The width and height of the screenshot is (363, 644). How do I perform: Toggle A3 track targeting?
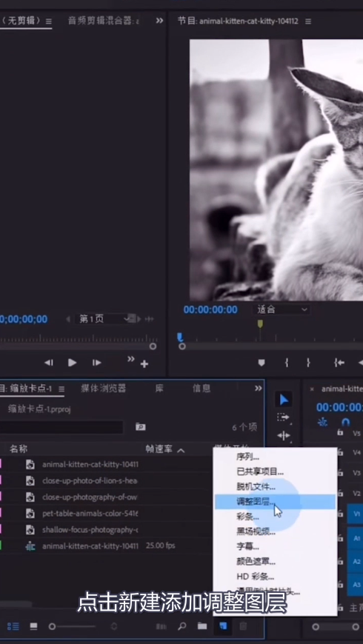(356, 585)
